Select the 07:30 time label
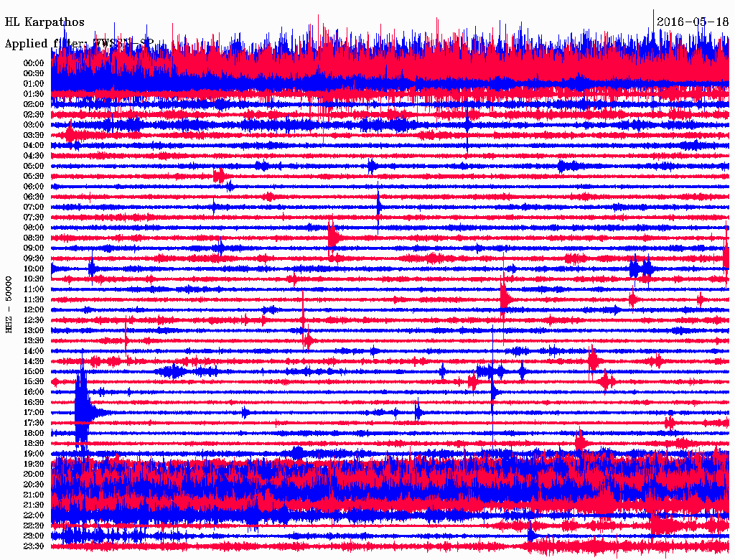735x560 pixels. (x=33, y=217)
